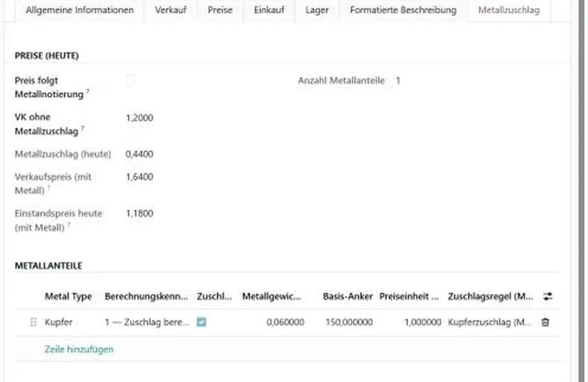
Task: Click the Anzahl Metallanteile value 1
Action: pos(398,80)
